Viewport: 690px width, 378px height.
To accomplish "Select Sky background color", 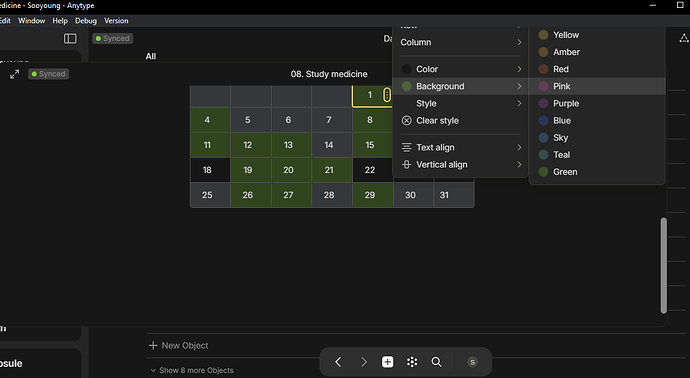I will point(597,138).
